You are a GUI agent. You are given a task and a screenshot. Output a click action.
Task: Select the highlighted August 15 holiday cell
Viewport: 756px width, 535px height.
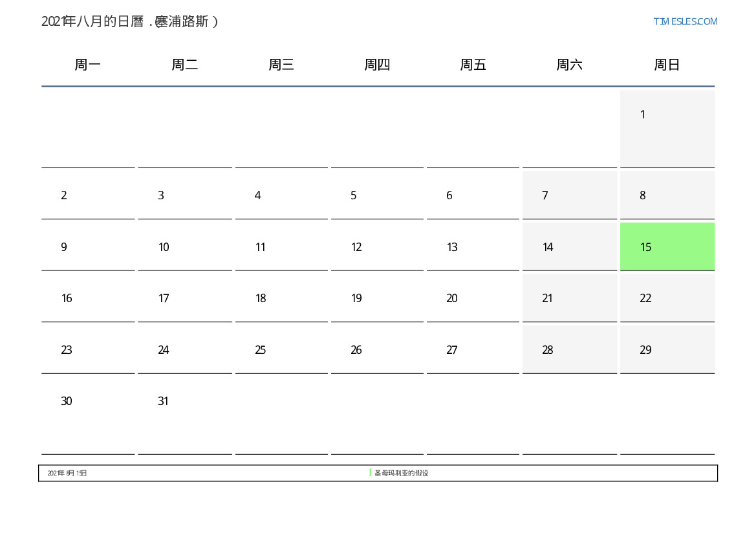pos(667,246)
